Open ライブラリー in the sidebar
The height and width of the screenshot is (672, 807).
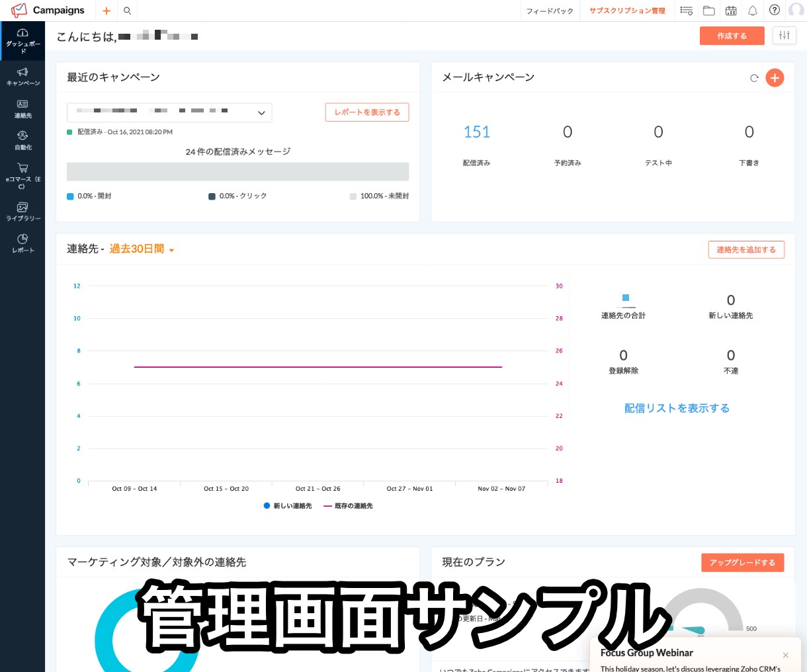22,212
